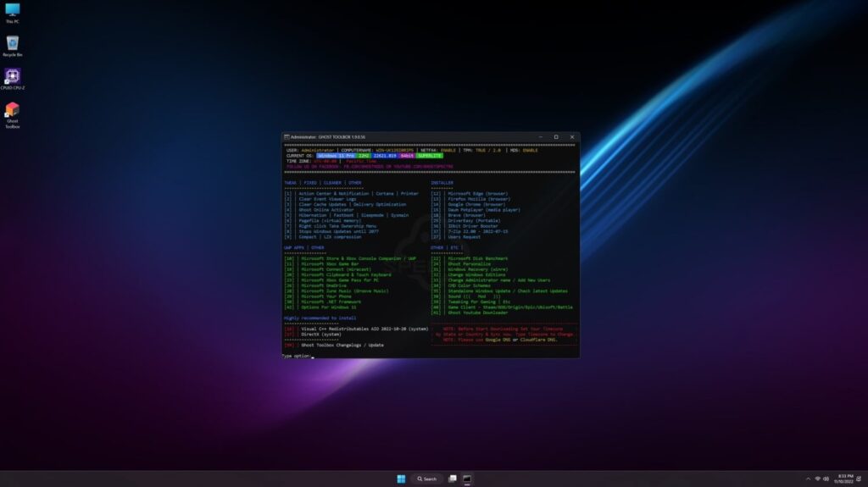Click 'Change Windows Editions' line
Image resolution: width=868 pixels, height=487 pixels.
click(x=468, y=274)
